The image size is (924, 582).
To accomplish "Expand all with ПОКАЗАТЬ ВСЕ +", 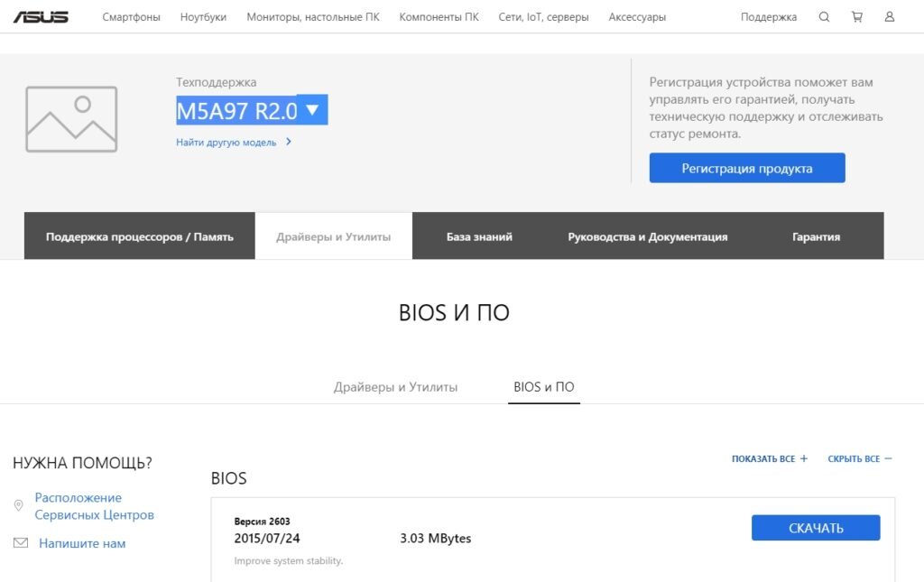I will [x=770, y=458].
